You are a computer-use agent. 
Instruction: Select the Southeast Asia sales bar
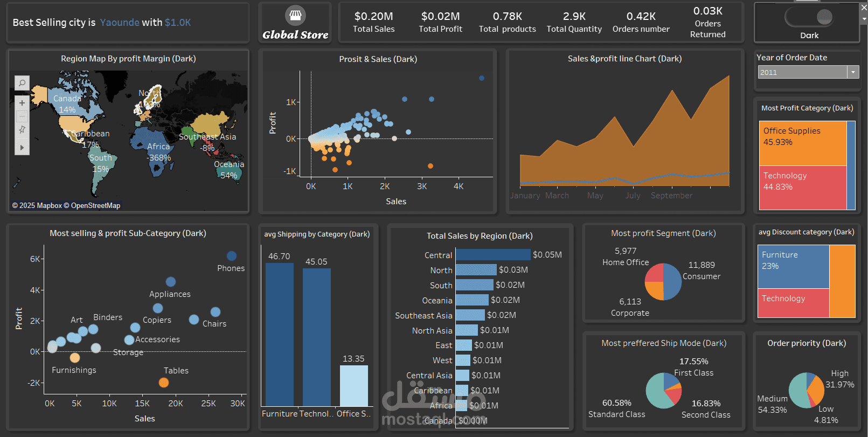coord(470,315)
